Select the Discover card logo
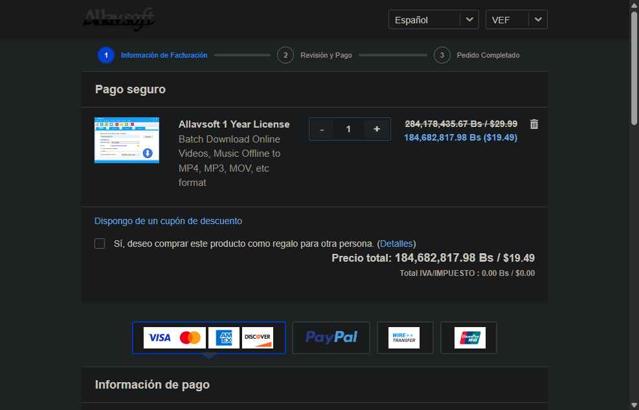The height and width of the screenshot is (410, 639). coord(257,337)
